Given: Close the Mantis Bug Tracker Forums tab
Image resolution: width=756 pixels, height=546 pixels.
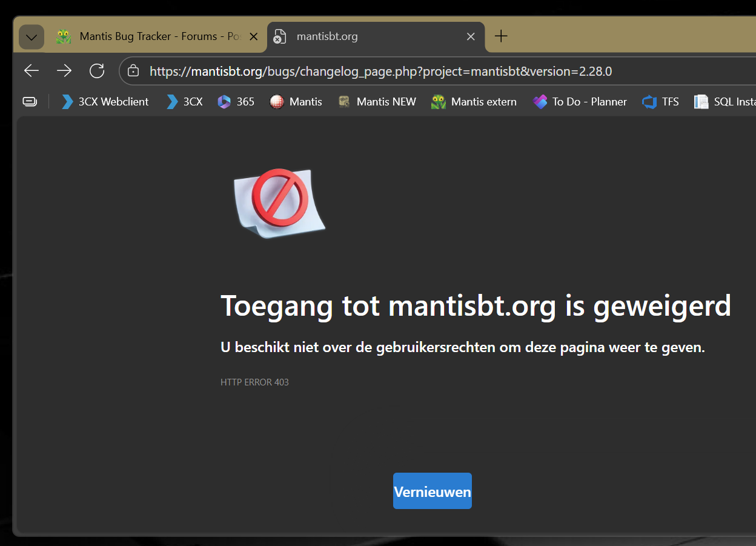Looking at the screenshot, I should tap(254, 36).
